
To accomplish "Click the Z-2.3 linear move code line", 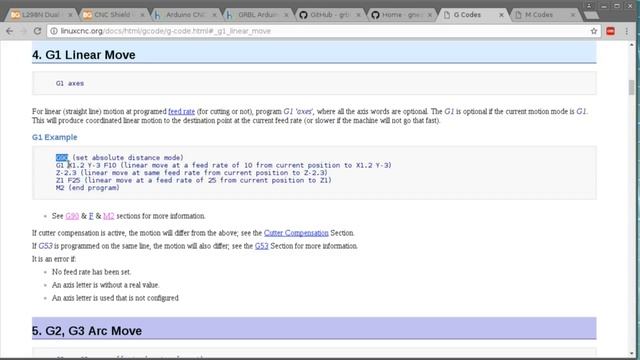I will pos(192,173).
